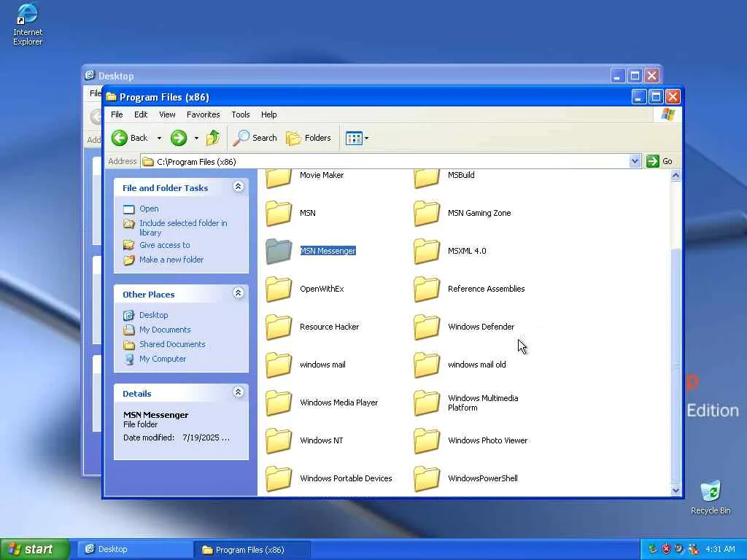Click Include selected folder in library

[183, 227]
